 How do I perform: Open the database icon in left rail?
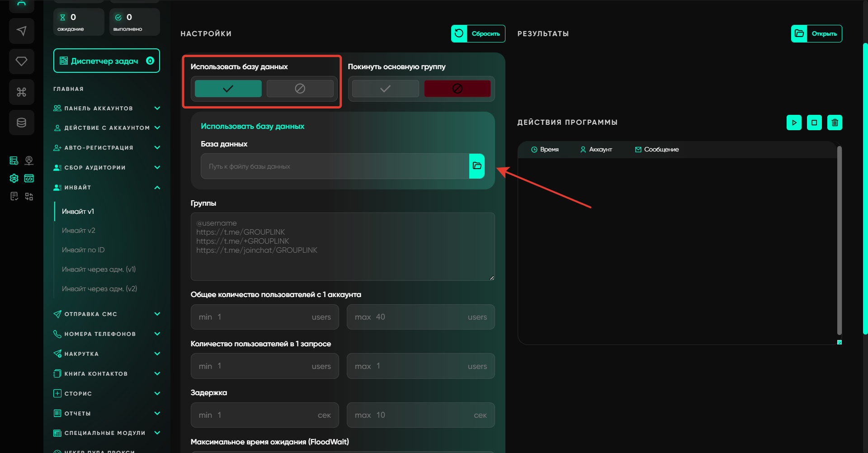(x=21, y=123)
